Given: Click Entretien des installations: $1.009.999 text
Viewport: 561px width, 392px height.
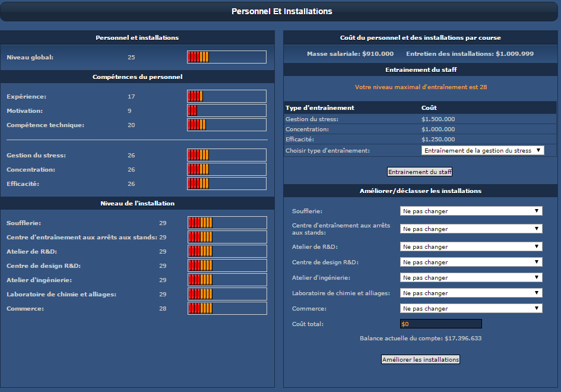Looking at the screenshot, I should click(470, 53).
